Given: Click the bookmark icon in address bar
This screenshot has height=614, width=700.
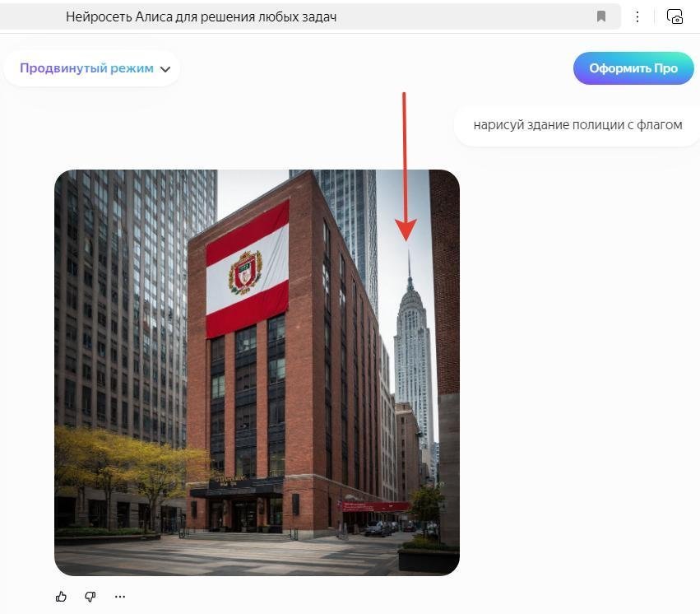Looking at the screenshot, I should pyautogui.click(x=601, y=16).
